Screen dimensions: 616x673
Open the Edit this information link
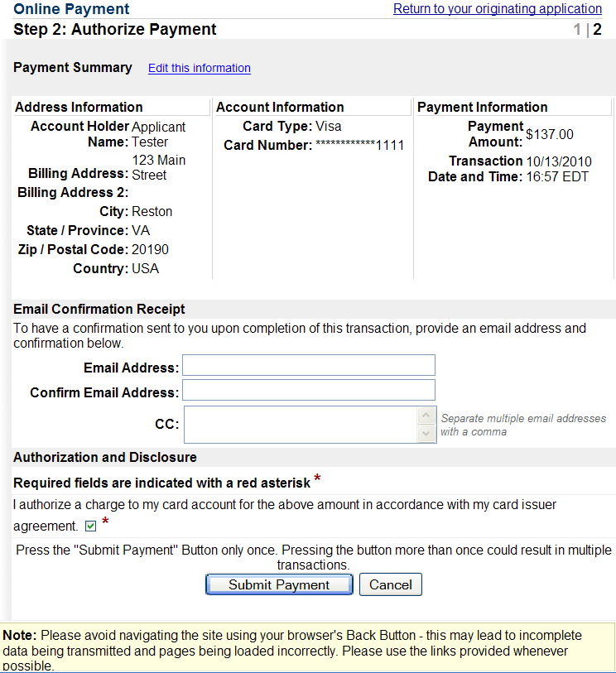pyautogui.click(x=199, y=68)
